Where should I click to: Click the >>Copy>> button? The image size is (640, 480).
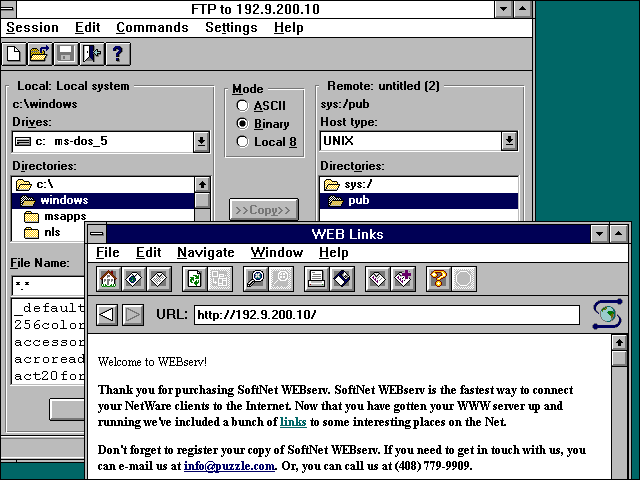[264, 210]
